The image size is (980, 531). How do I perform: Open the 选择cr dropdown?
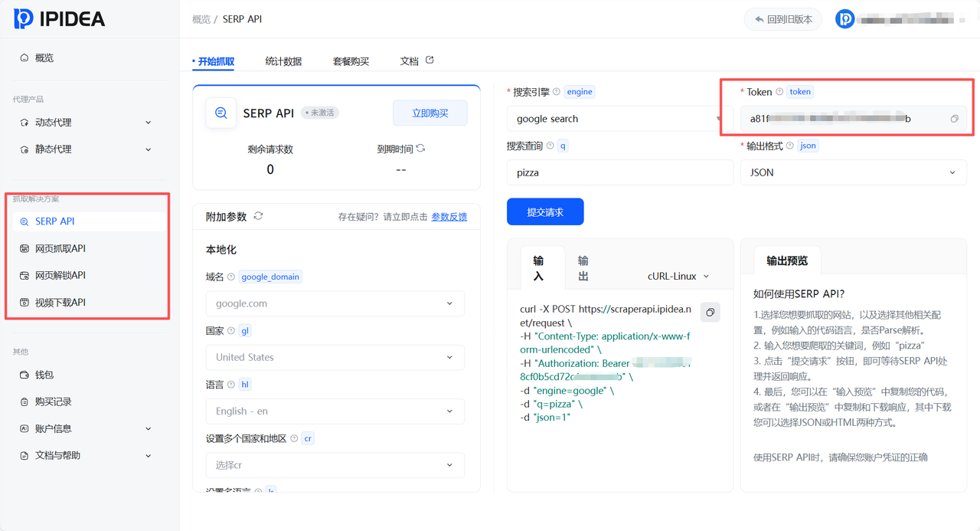[x=335, y=465]
